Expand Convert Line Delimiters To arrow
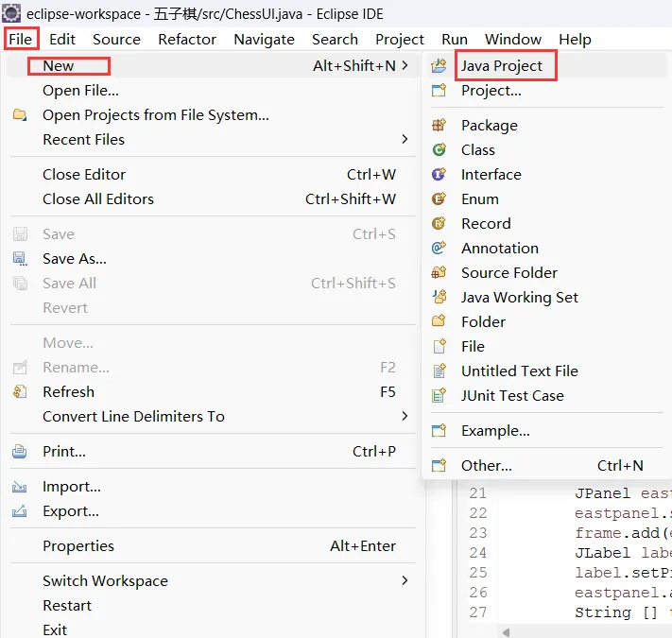Viewport: 672px width, 638px height. [405, 416]
